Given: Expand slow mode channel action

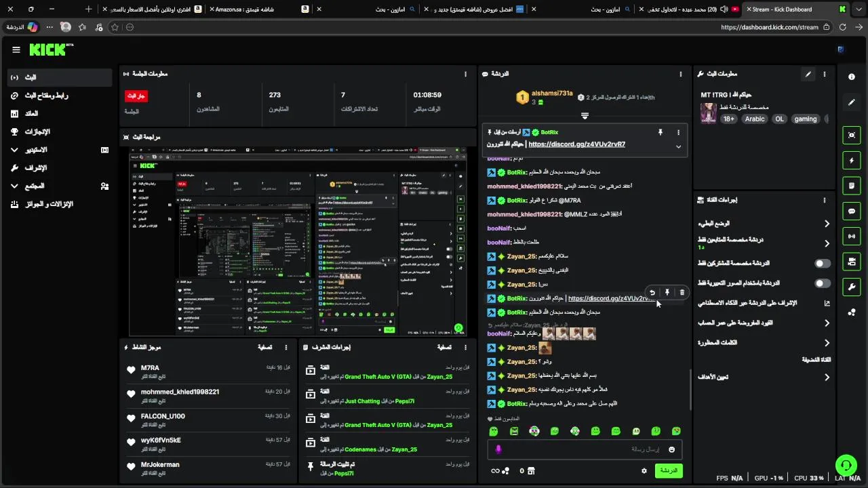Looking at the screenshot, I should [x=827, y=224].
